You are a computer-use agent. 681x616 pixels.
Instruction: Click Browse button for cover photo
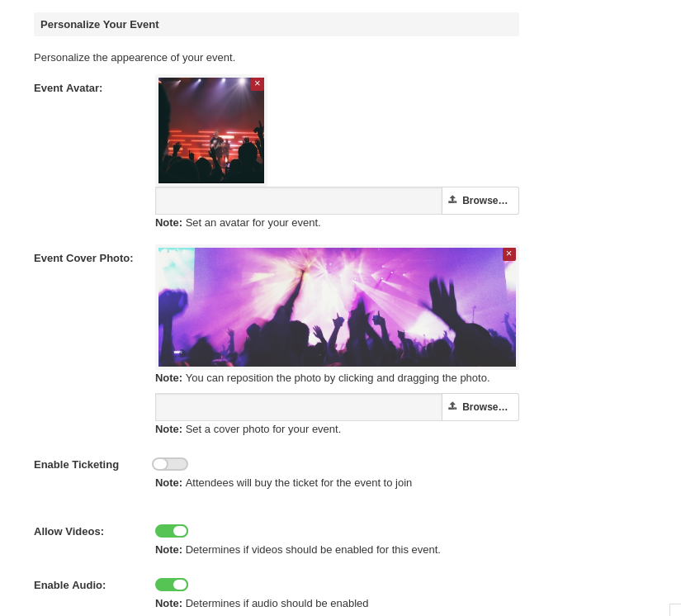pyautogui.click(x=480, y=407)
